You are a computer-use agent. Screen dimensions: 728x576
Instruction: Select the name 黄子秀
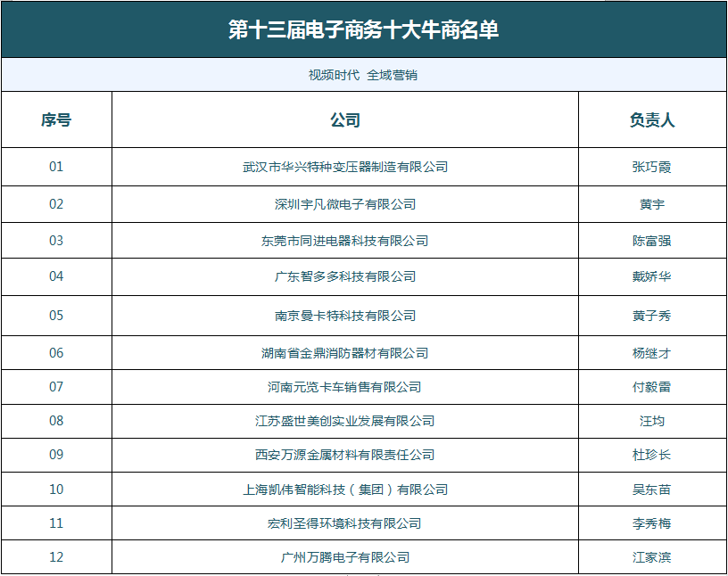(x=652, y=316)
